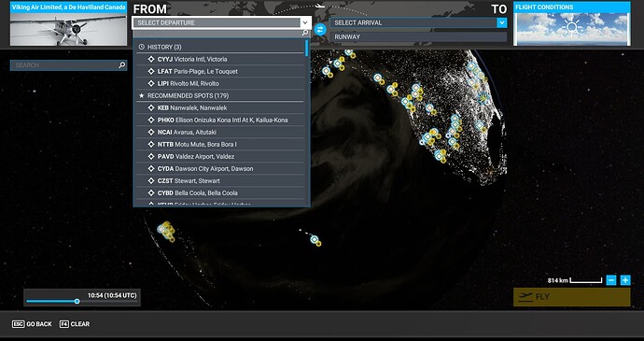Click the SELECT ARRIVAL combo box
This screenshot has height=341, width=644.
(418, 22)
